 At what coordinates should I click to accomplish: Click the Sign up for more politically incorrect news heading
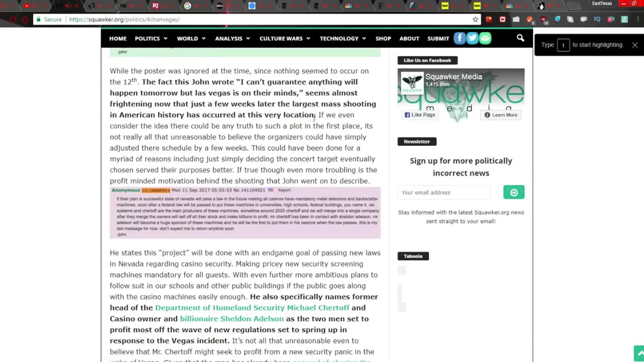tap(461, 166)
